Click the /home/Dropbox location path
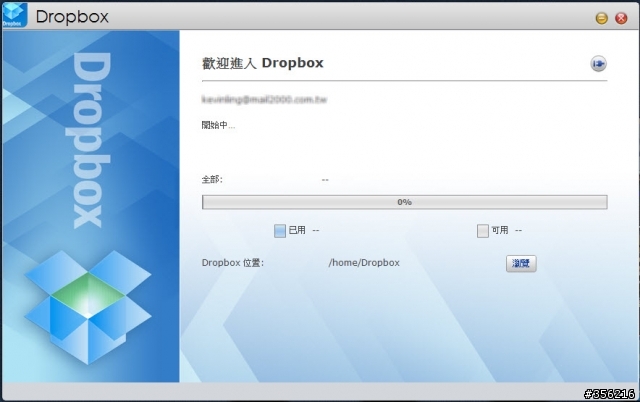The height and width of the screenshot is (402, 640). click(364, 263)
